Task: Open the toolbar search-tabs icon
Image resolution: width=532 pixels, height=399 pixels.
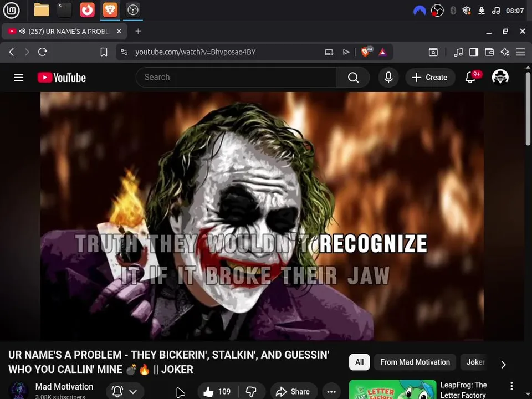Action: click(x=433, y=52)
